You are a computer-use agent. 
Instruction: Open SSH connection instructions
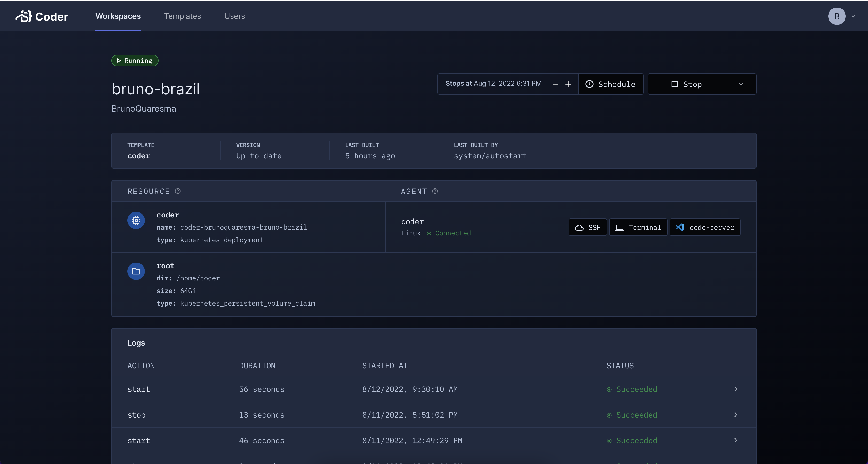tap(588, 227)
